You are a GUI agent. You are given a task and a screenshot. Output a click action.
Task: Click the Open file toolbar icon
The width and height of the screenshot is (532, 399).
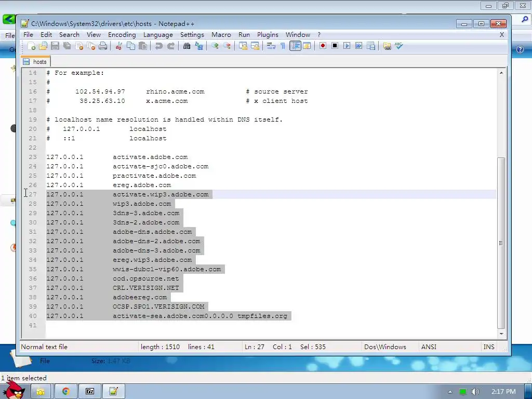pos(43,46)
